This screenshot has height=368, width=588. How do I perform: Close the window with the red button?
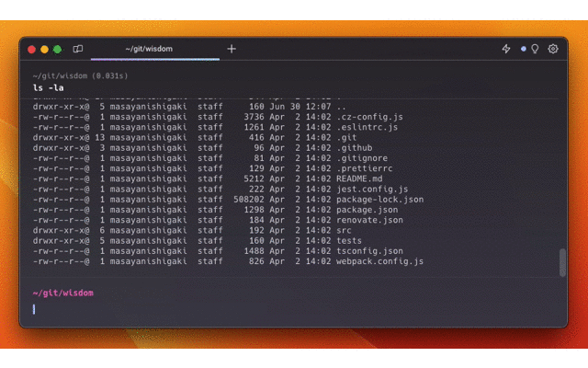pos(31,49)
